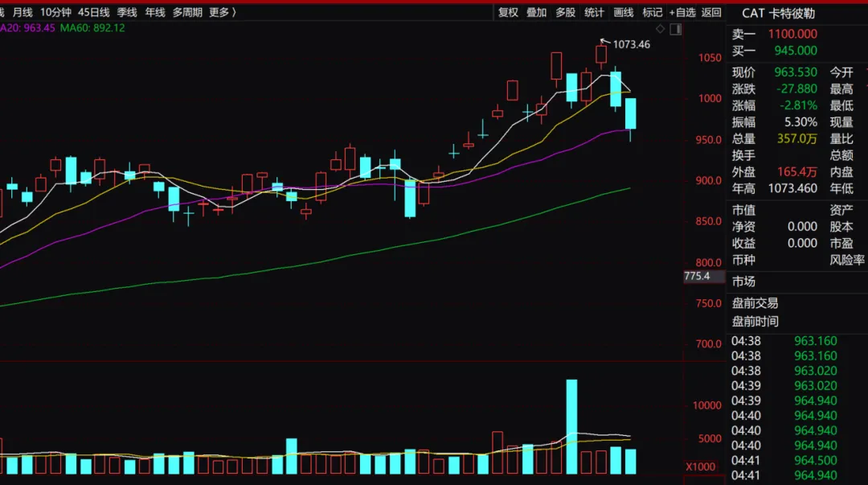Screen dimensions: 868x485
Task: Click the 总量 value 357.0万
Action: [x=797, y=138]
